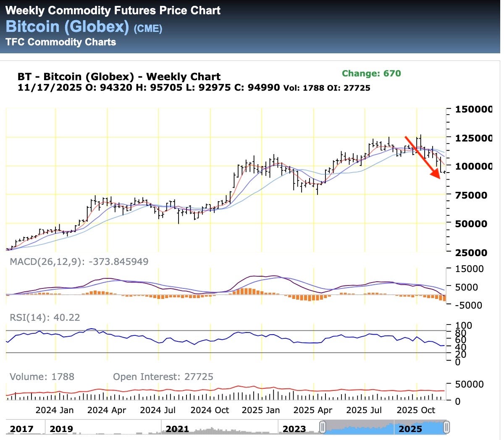Click the 'Change: 670' green value
Screen dimensions: 504x440
click(x=371, y=73)
